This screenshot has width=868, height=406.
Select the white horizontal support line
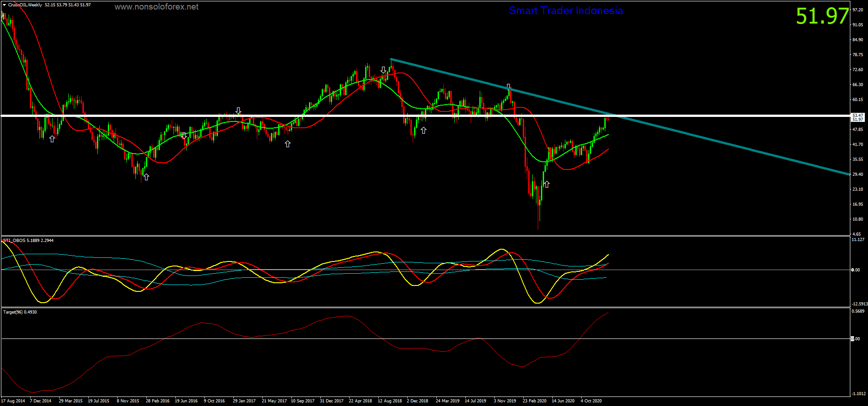(426, 116)
